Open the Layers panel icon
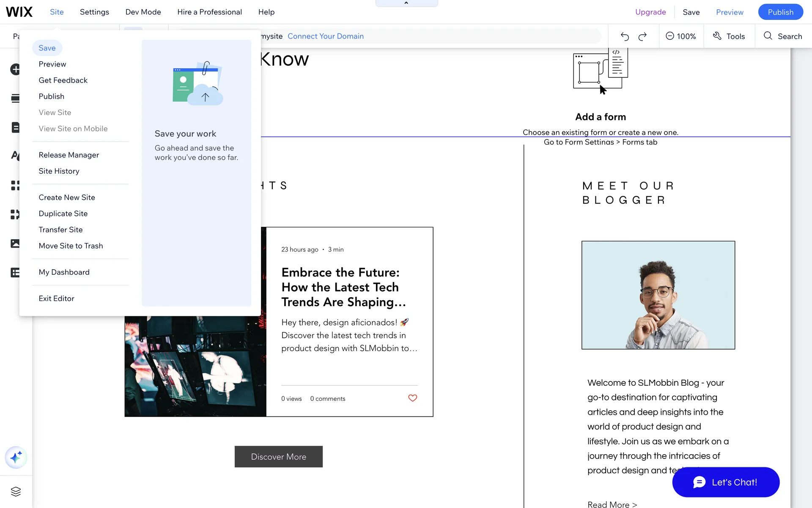Viewport: 812px width, 508px height. [16, 491]
